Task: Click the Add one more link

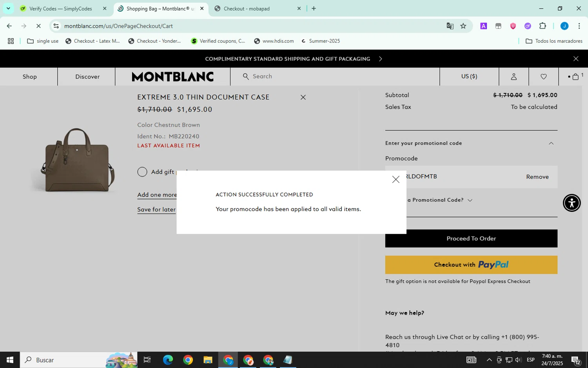Action: click(157, 195)
